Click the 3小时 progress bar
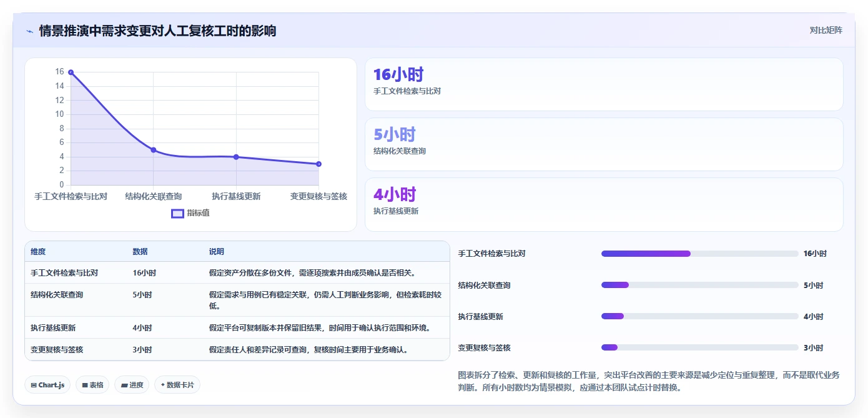The height and width of the screenshot is (418, 868). click(x=700, y=347)
